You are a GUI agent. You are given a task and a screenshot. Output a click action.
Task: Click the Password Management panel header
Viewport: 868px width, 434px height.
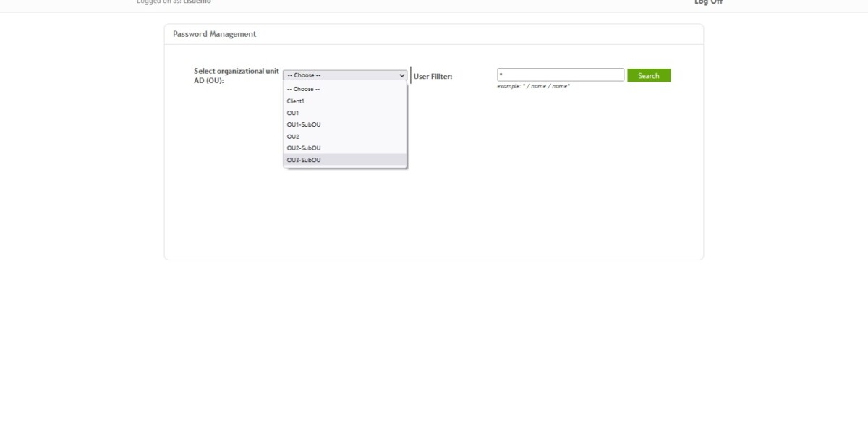point(213,34)
